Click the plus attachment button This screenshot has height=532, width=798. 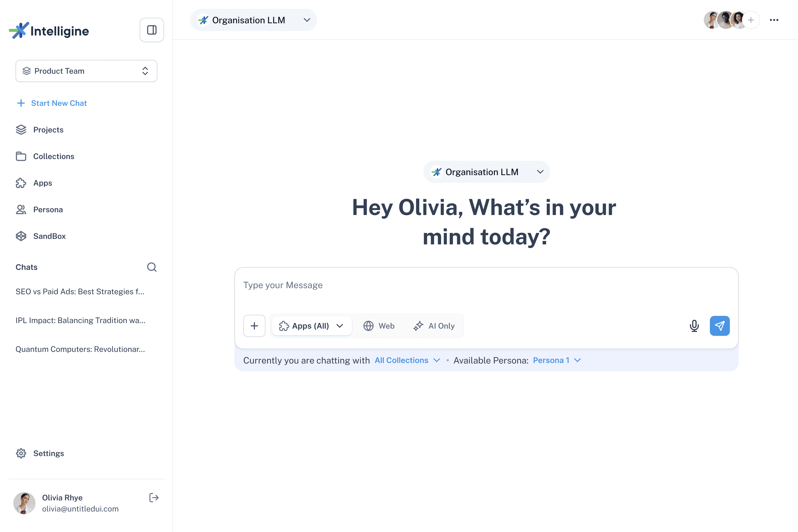click(254, 326)
